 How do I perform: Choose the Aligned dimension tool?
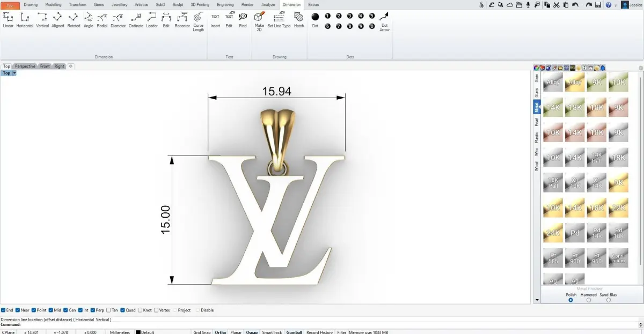tap(57, 20)
